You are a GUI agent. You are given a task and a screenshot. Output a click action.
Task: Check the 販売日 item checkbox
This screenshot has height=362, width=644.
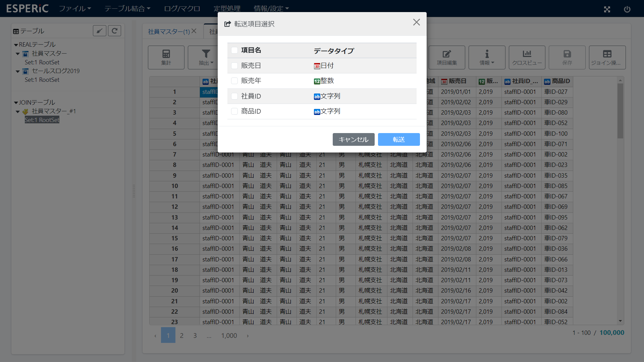coord(234,66)
